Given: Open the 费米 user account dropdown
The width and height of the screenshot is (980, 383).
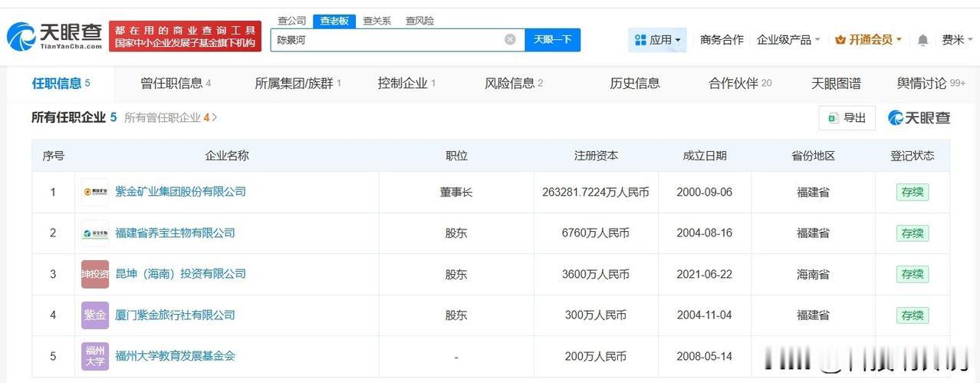Looking at the screenshot, I should (957, 40).
